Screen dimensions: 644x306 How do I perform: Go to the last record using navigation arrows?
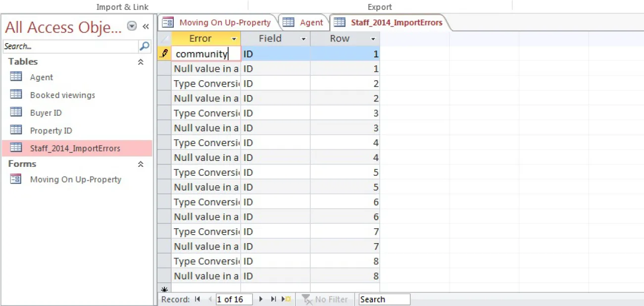tap(273, 299)
